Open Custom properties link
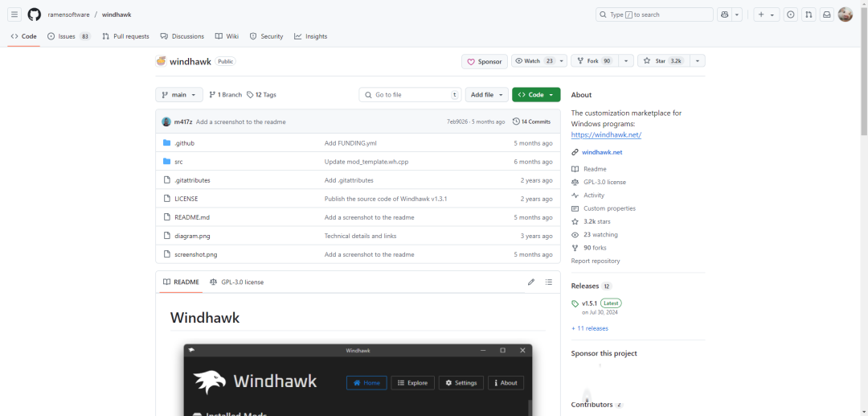This screenshot has height=416, width=868. click(x=604, y=209)
